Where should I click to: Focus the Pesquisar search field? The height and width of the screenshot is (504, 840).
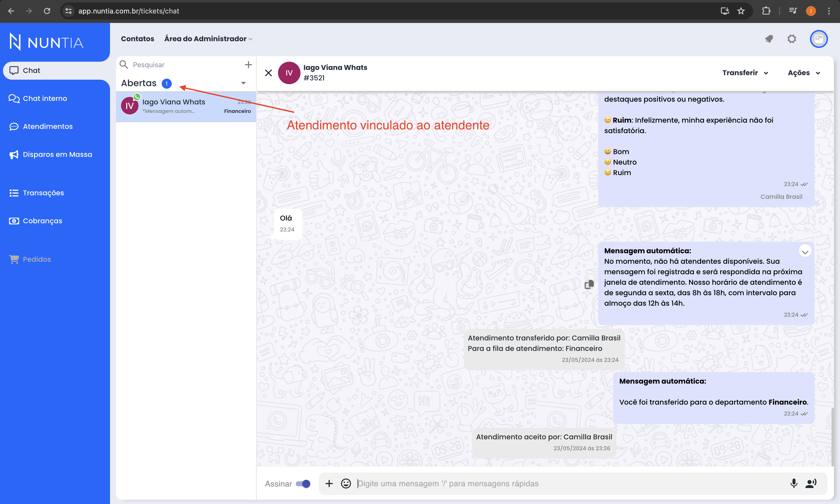(185, 64)
